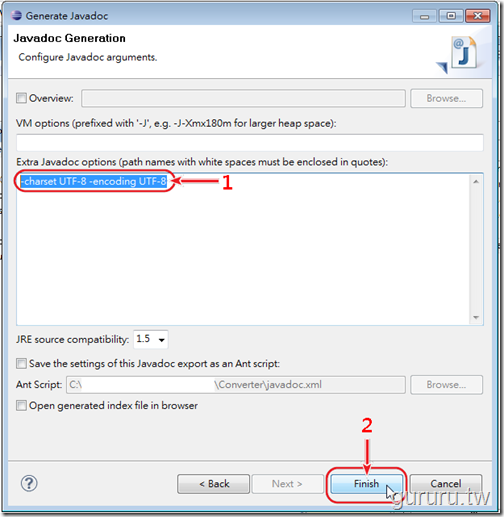Toggle Open generated index file in browser
Screen dimensions: 504x517
tap(21, 406)
